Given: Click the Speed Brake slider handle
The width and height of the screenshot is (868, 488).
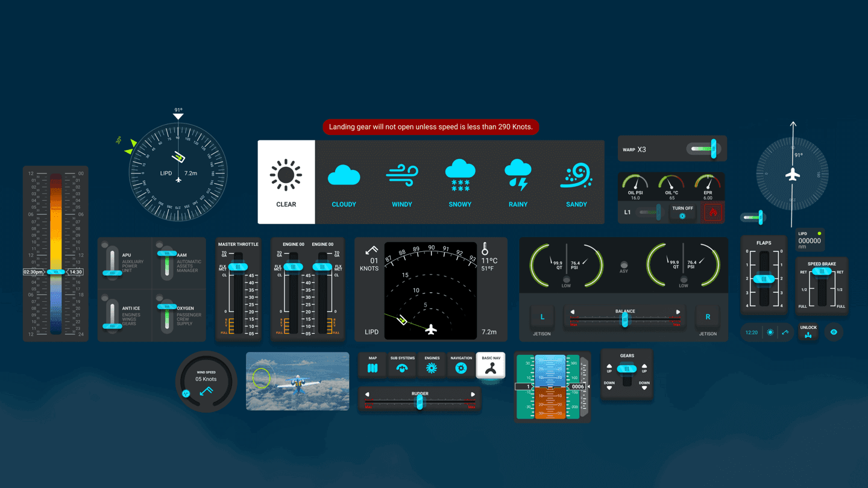Looking at the screenshot, I should click(x=822, y=272).
